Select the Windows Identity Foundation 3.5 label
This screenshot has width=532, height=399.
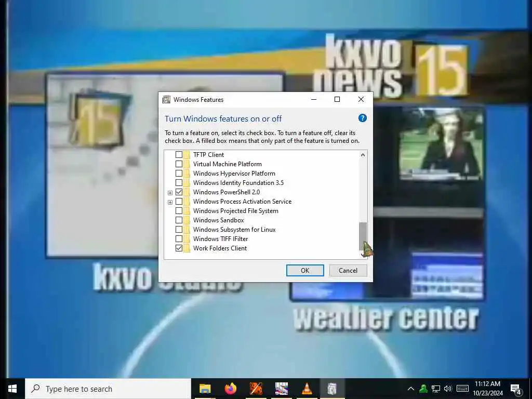238,183
